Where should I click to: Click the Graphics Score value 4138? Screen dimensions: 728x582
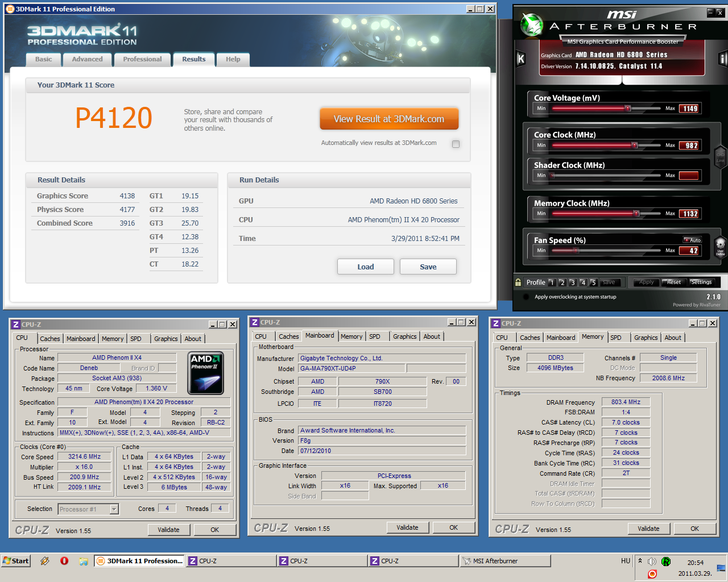[127, 196]
